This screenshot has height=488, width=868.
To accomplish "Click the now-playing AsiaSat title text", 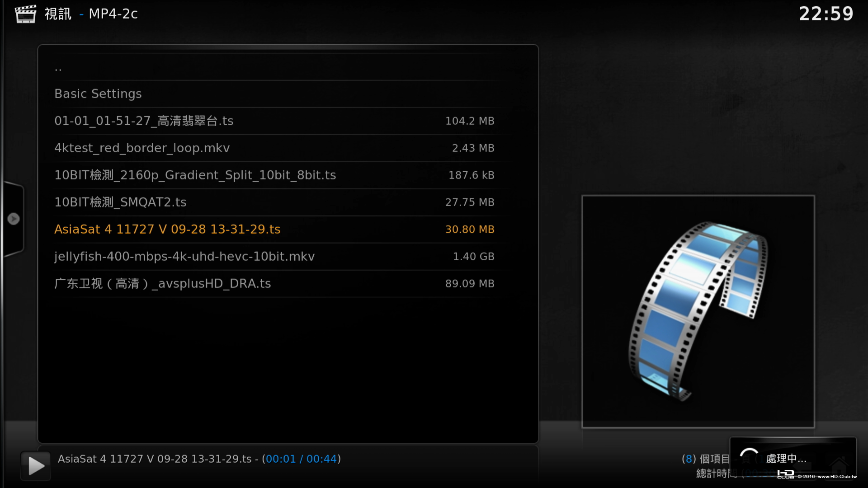I will 155,459.
